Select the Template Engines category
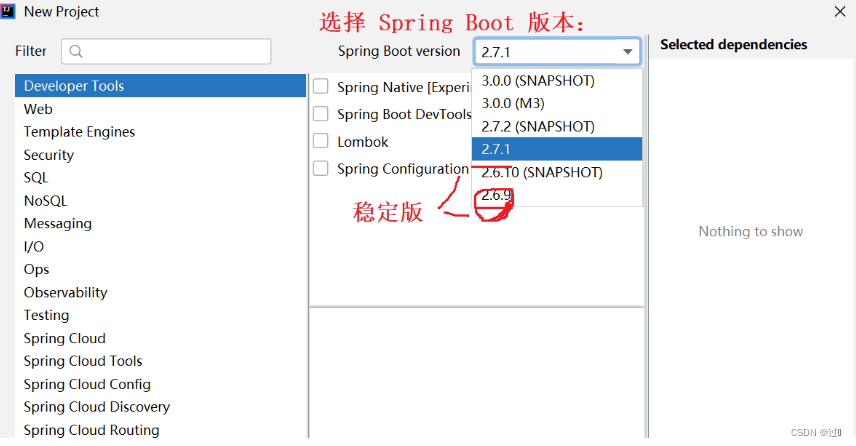The image size is (856, 446). click(x=160, y=132)
